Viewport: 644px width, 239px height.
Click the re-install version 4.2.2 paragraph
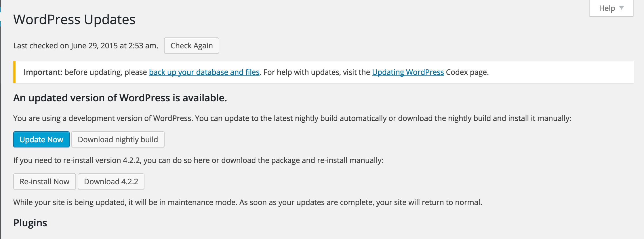[x=198, y=160]
